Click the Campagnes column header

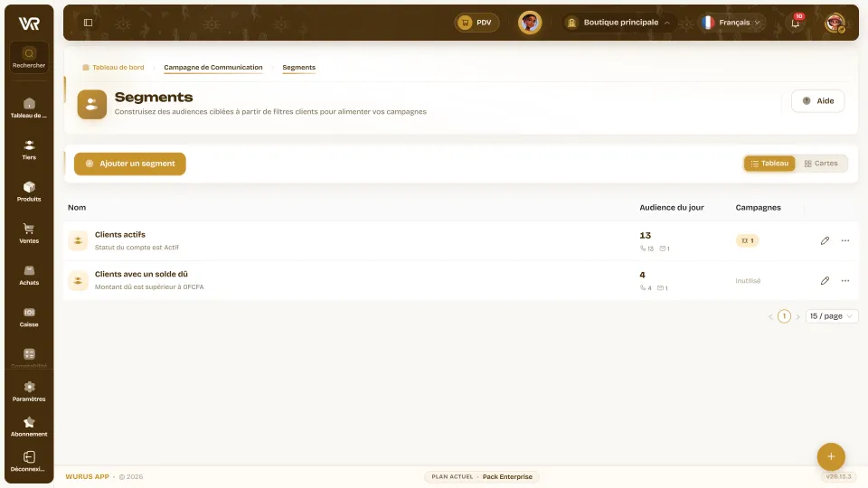[x=758, y=208]
